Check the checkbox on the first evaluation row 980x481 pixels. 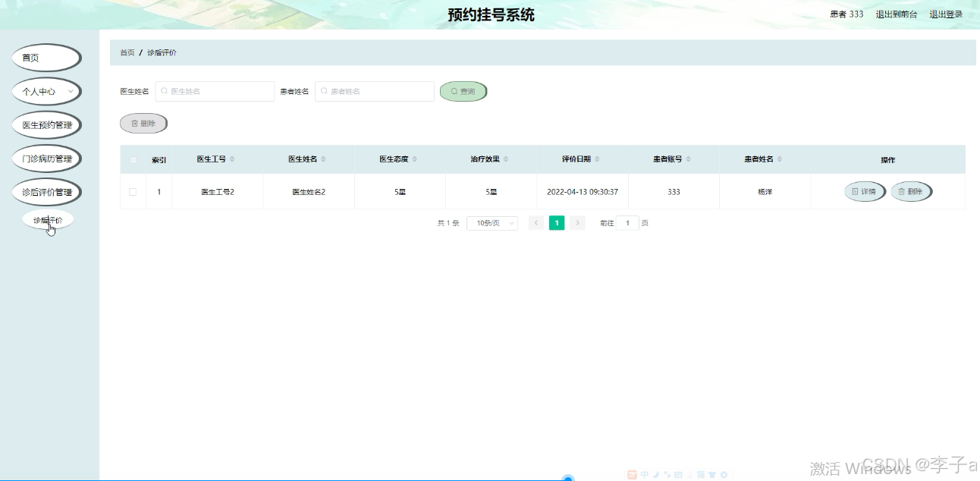click(133, 191)
